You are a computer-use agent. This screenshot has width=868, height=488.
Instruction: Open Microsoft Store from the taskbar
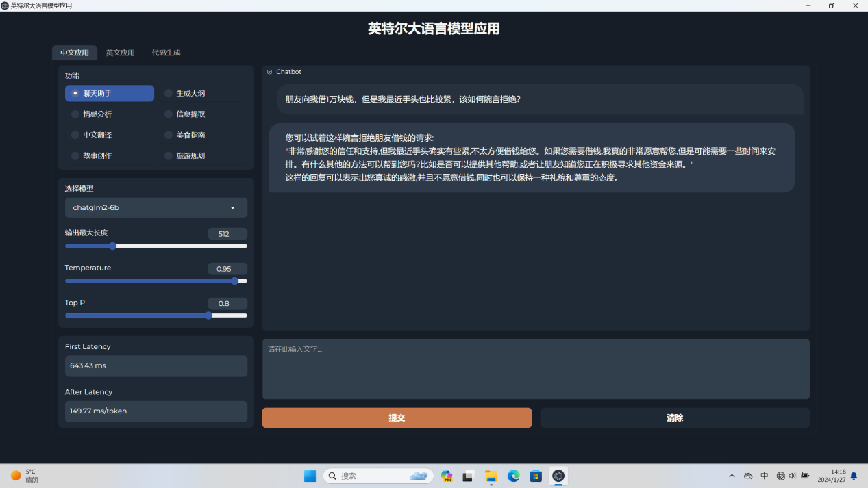536,476
